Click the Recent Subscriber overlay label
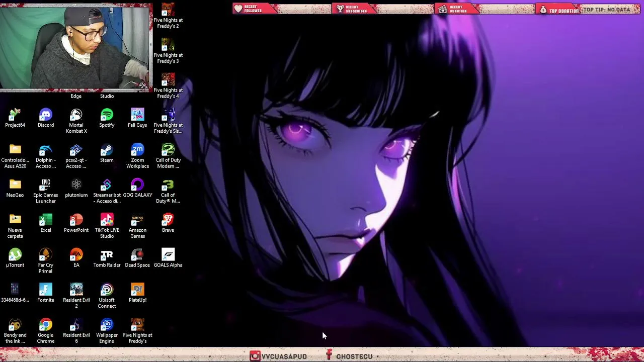644x362 pixels. [356, 9]
